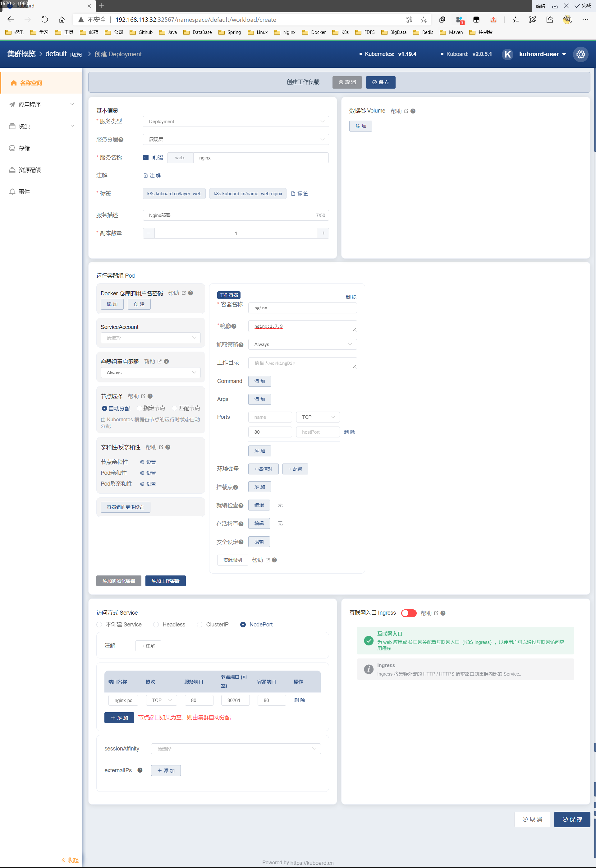
Task: Click the Ingress help question icon
Action: coord(442,613)
